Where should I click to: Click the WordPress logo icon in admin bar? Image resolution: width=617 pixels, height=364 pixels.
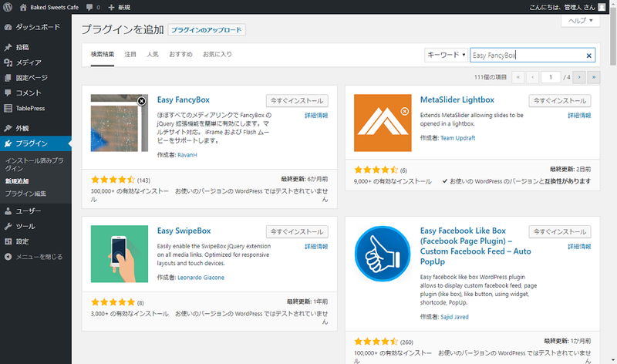8,7
